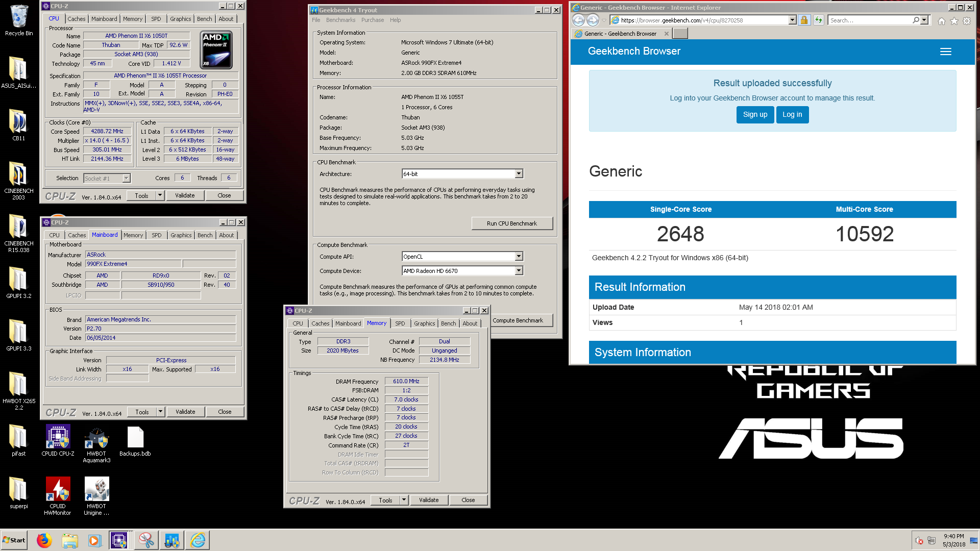This screenshot has width=980, height=551.
Task: Open the CB11 desktop folder
Action: [19, 125]
